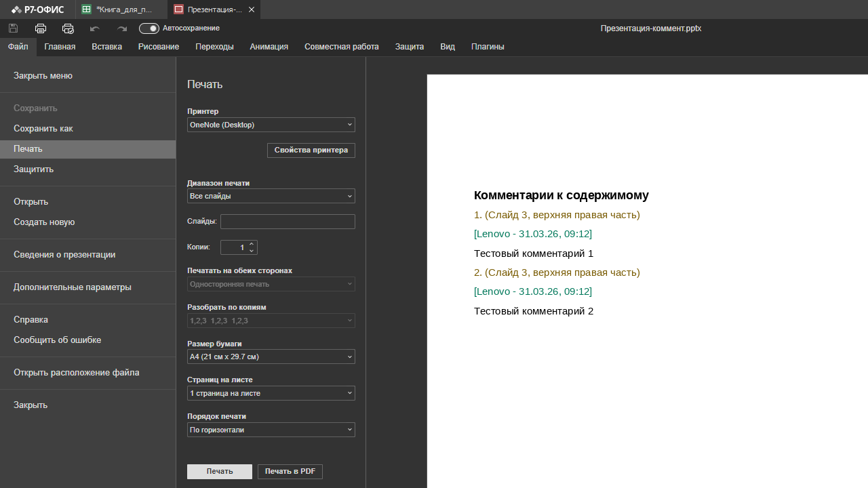Increase copies with the up stepper arrow
This screenshot has width=868, height=488.
coord(252,244)
